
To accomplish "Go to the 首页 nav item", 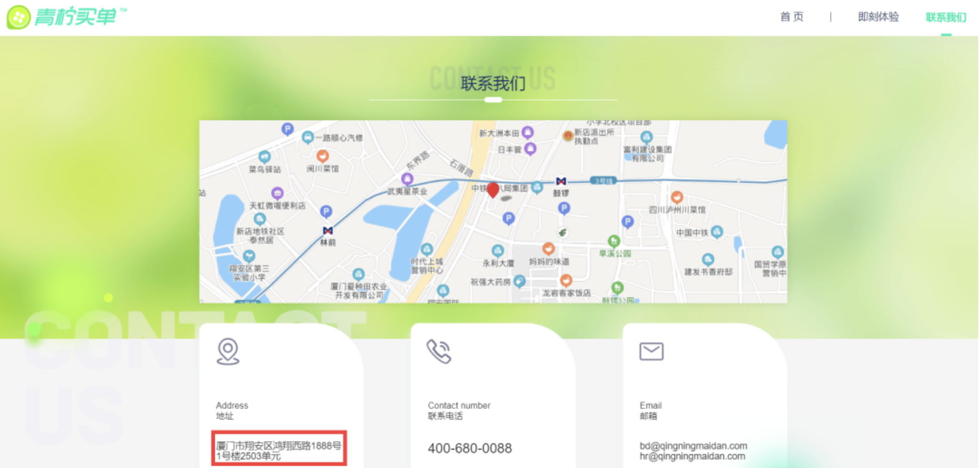I will pos(791,17).
